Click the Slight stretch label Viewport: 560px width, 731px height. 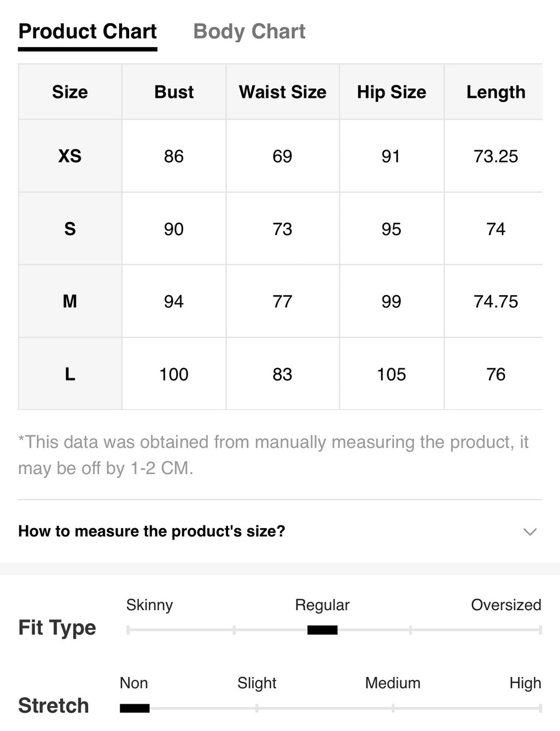click(256, 683)
